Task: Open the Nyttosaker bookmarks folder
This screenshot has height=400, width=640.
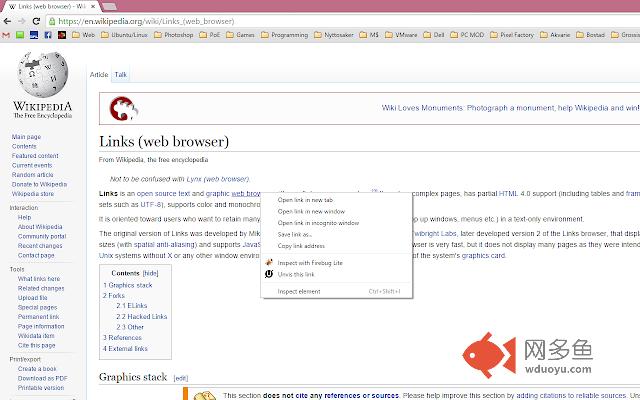Action: coord(333,35)
